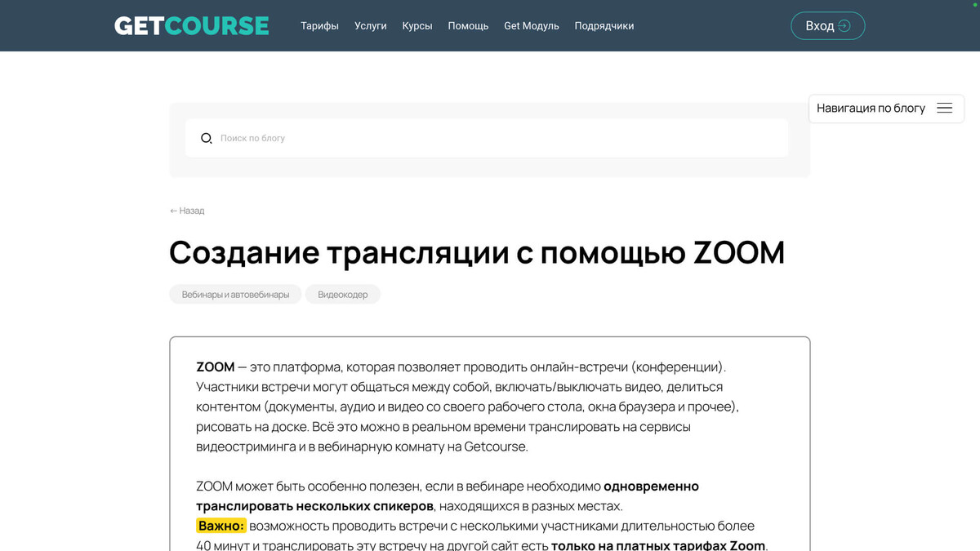Focus the Поиск по блогу search field
The height and width of the screenshot is (551, 980).
tap(487, 138)
